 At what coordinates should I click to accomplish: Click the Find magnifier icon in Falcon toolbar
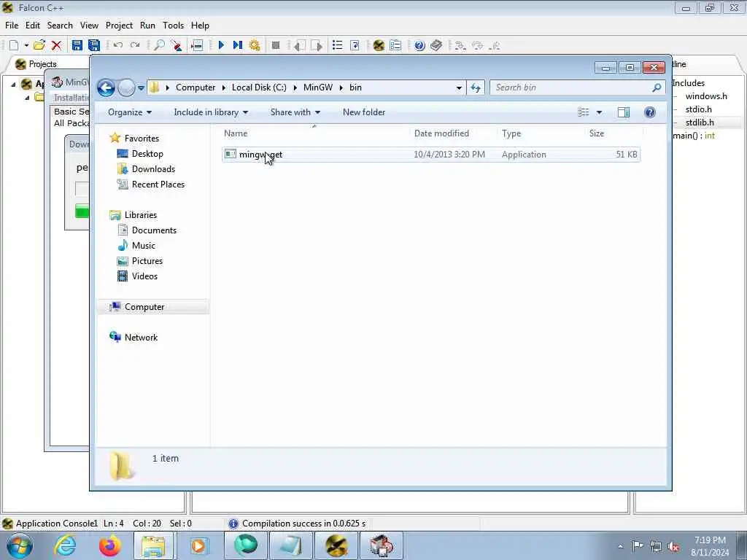point(159,45)
